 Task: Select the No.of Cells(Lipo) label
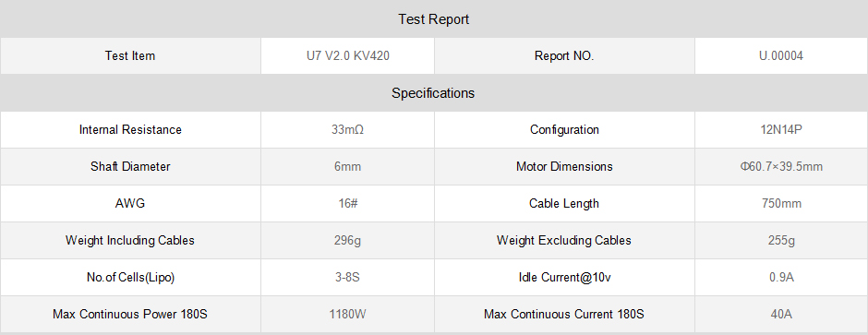(x=130, y=277)
